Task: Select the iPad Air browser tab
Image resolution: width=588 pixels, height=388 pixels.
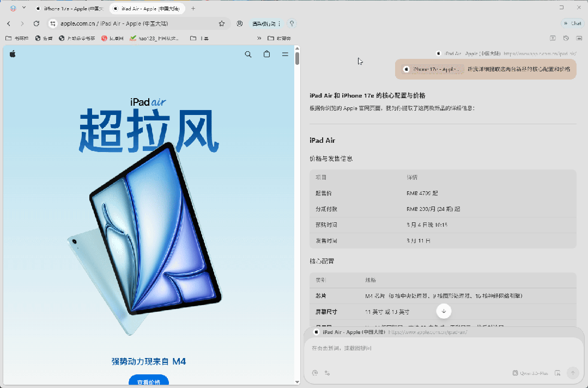Action: tap(147, 8)
